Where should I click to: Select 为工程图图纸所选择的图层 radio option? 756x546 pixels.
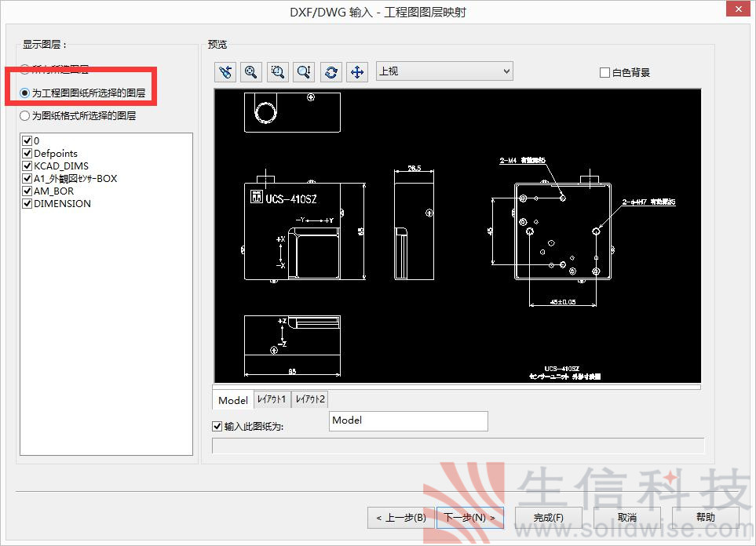pos(25,93)
